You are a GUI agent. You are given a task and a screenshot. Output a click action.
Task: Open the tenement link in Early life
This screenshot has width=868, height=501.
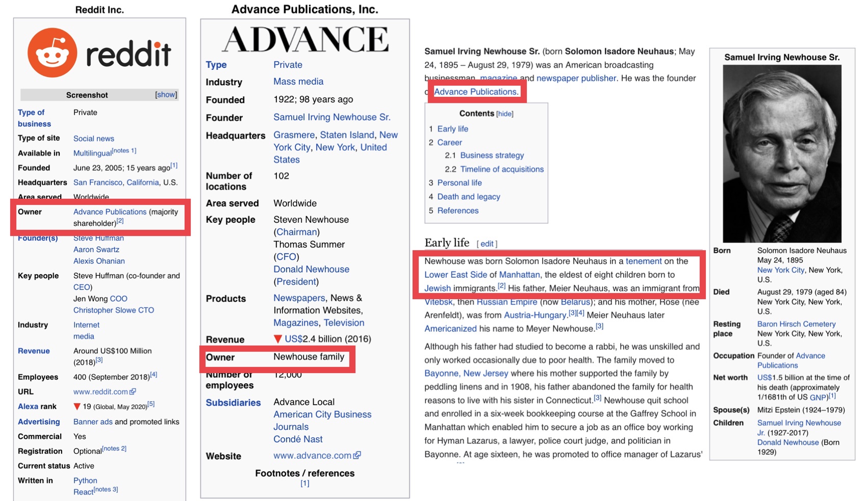click(644, 261)
